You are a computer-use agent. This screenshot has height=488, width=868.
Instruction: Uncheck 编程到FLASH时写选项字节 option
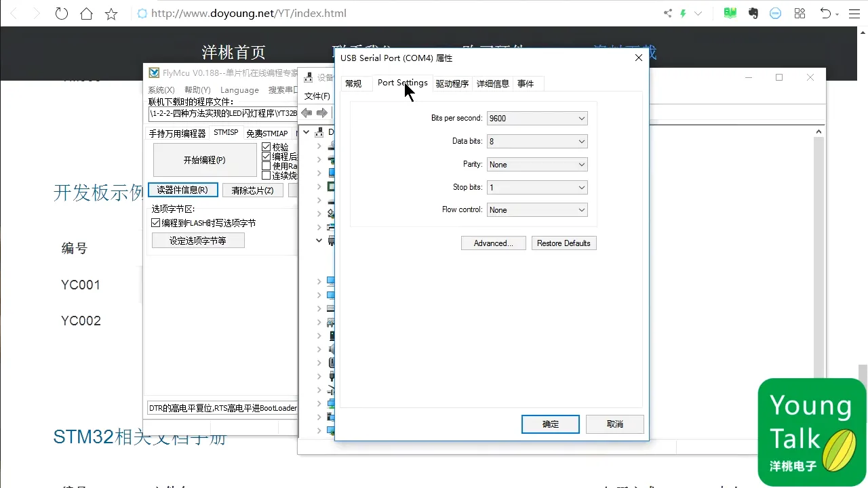coord(156,222)
